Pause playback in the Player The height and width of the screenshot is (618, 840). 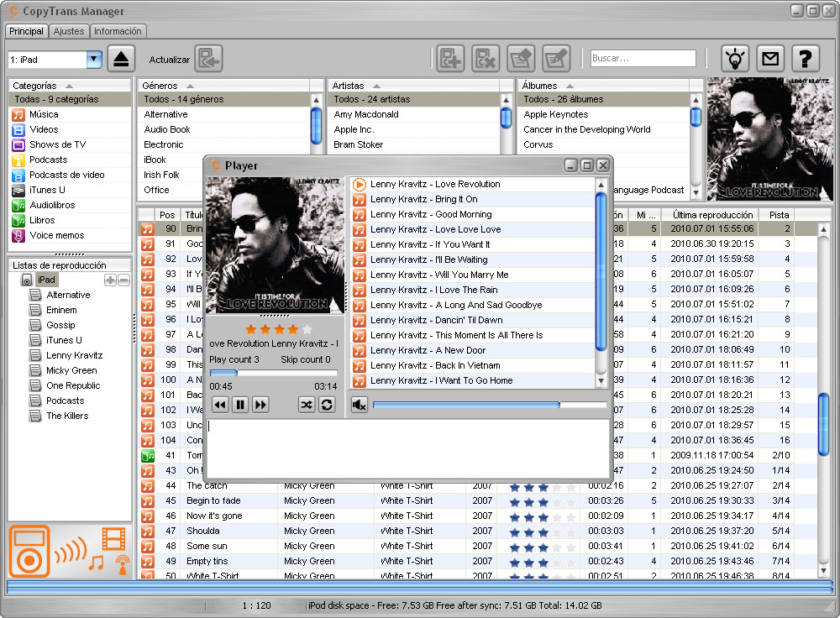(240, 405)
